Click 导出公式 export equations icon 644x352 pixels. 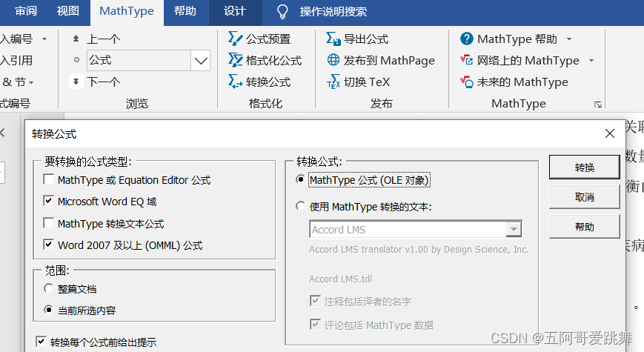coord(333,39)
